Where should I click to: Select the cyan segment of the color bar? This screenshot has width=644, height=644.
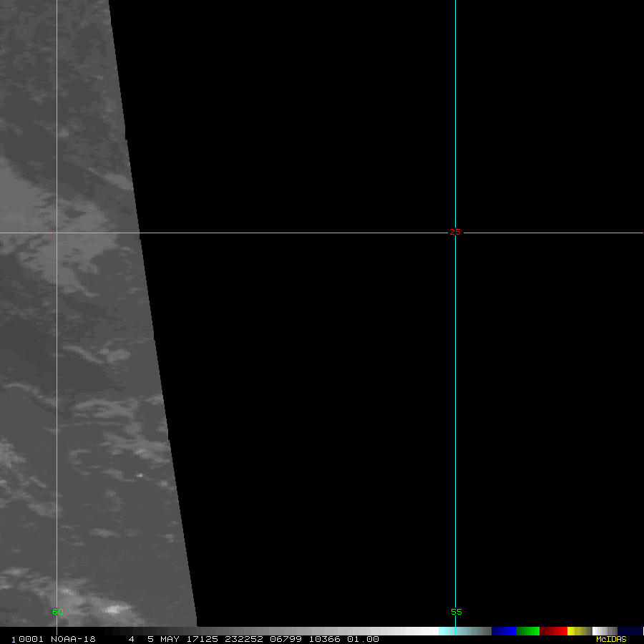coord(447,631)
